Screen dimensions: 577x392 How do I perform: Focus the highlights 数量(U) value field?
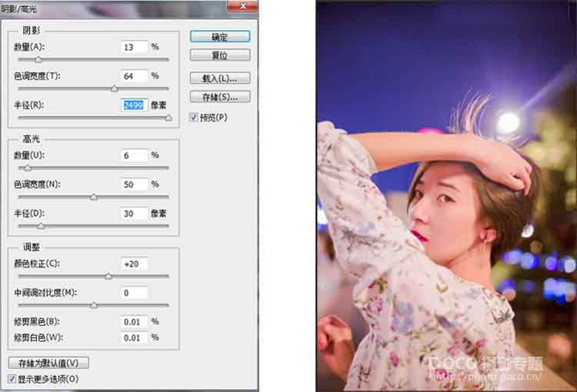point(135,155)
